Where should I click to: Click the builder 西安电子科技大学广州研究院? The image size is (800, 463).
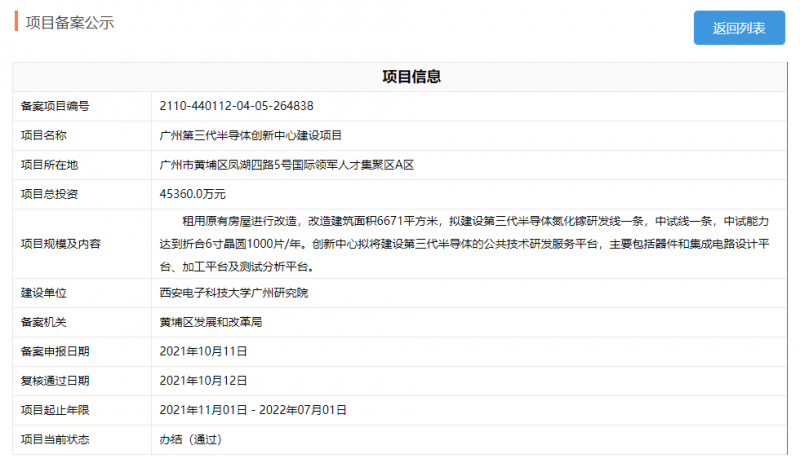coord(234,293)
